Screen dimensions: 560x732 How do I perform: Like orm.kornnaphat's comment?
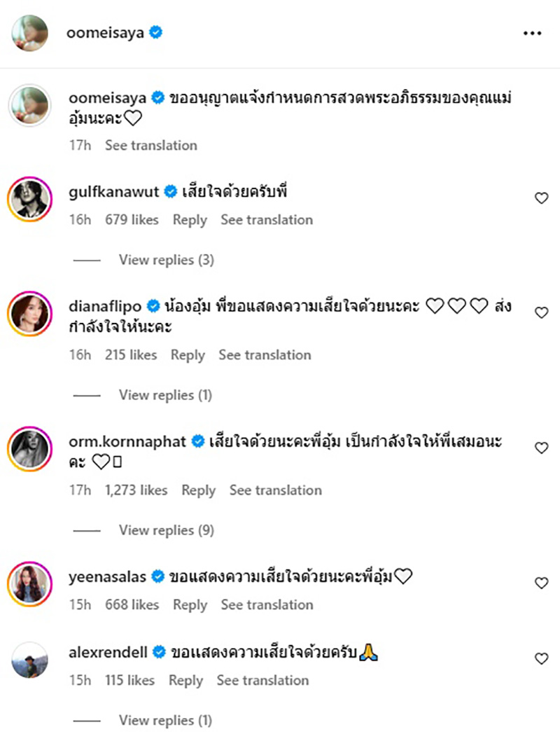coord(541,449)
